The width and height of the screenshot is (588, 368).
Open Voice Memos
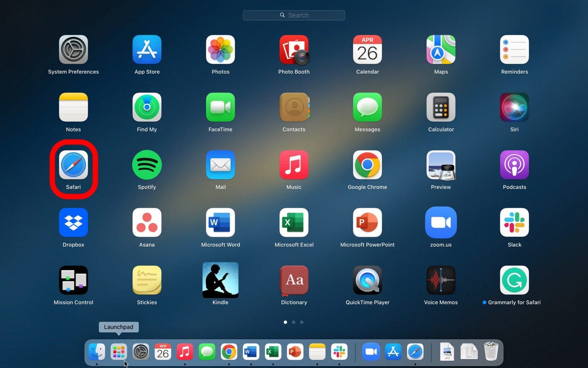tap(441, 280)
